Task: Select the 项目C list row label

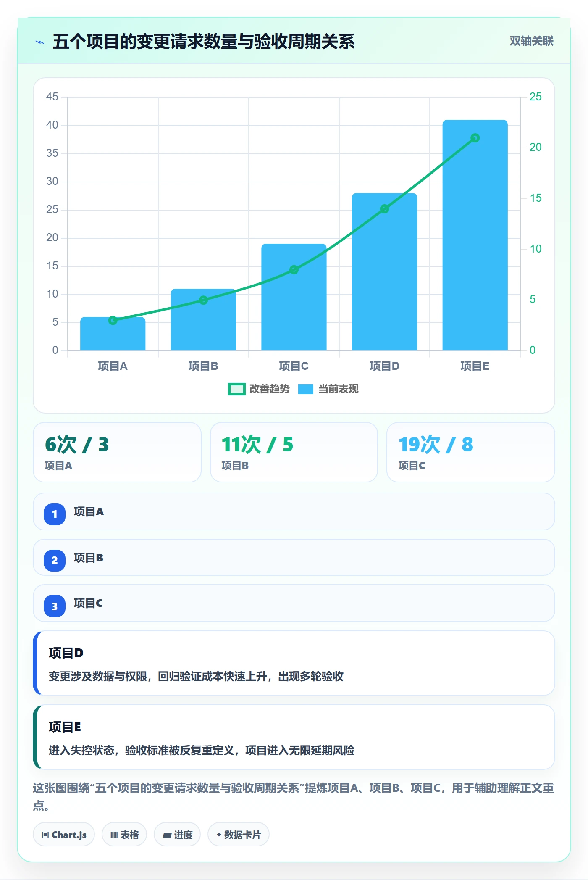Action: point(88,603)
